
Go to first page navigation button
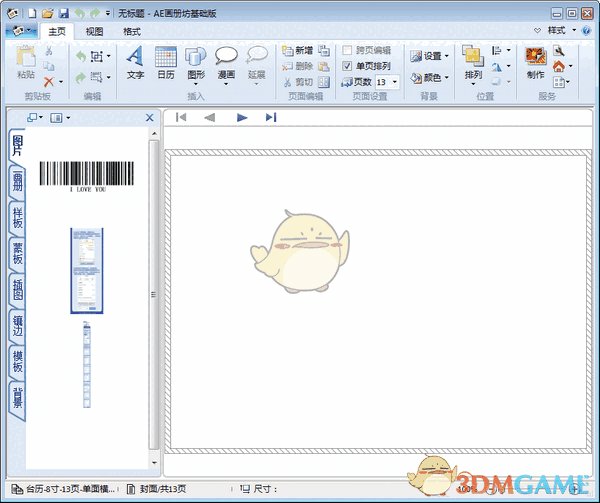click(x=181, y=117)
